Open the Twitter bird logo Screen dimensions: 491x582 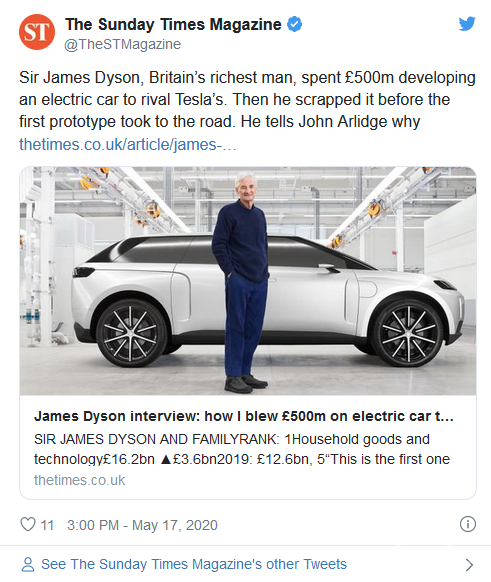[467, 24]
